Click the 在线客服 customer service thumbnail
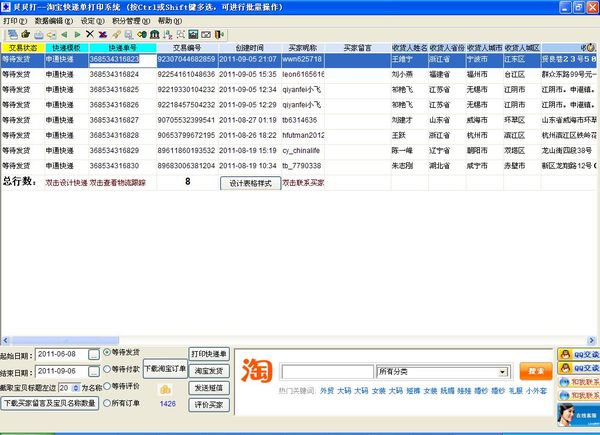This screenshot has width=600, height=435. [578, 415]
